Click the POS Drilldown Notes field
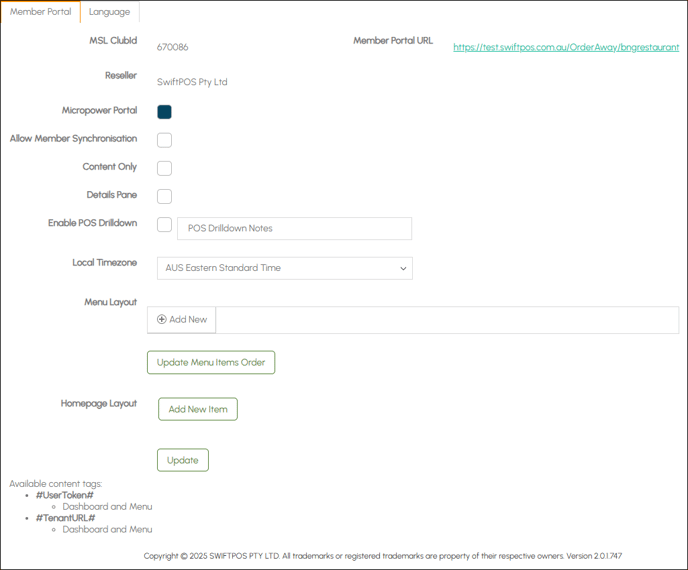 [294, 228]
